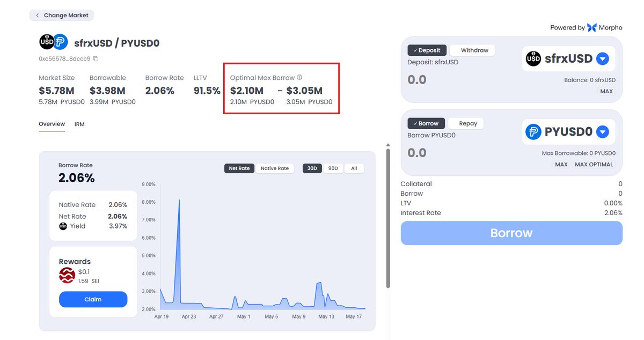
Task: Click the Borrow Rate 2.06% header value
Action: (160, 91)
